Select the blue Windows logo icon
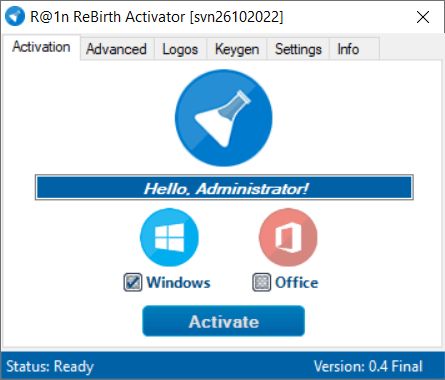 click(x=169, y=237)
